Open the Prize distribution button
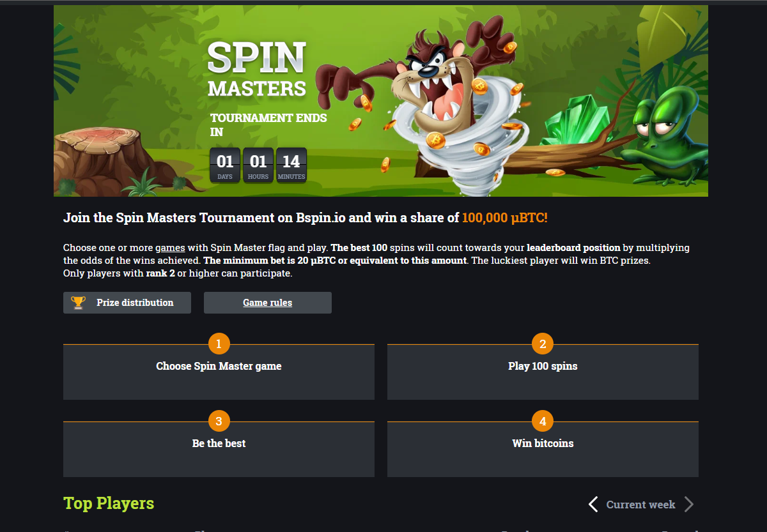767x532 pixels. (127, 303)
